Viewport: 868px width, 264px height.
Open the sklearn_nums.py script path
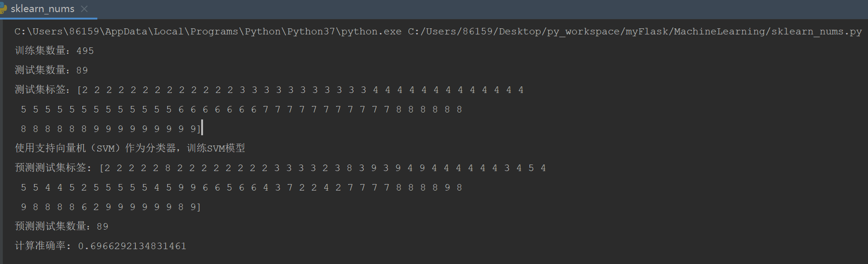[x=634, y=32]
